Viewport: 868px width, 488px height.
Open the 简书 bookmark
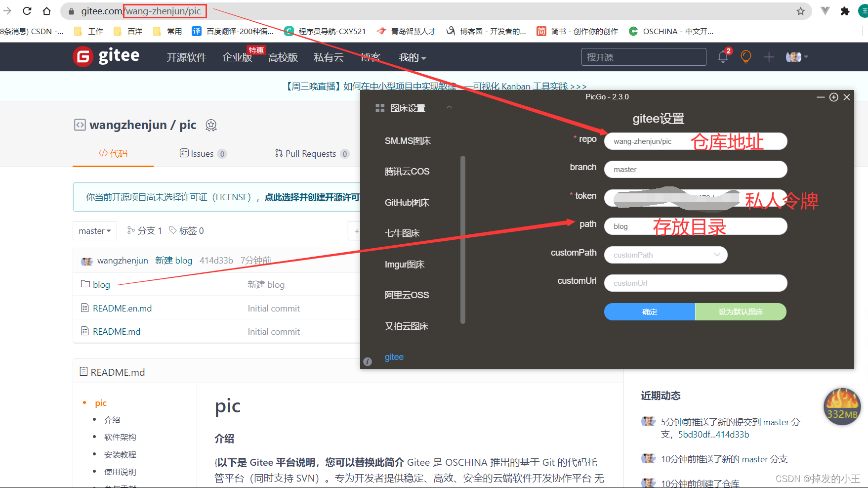click(x=578, y=31)
